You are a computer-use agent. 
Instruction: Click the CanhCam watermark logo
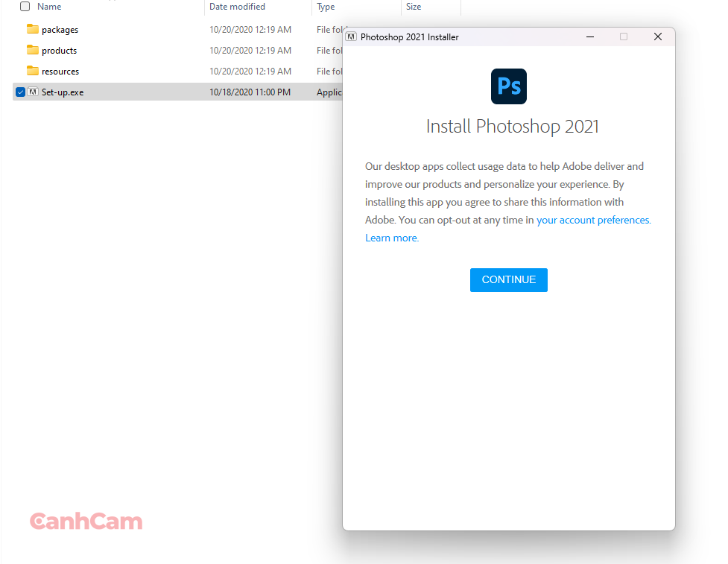(86, 522)
